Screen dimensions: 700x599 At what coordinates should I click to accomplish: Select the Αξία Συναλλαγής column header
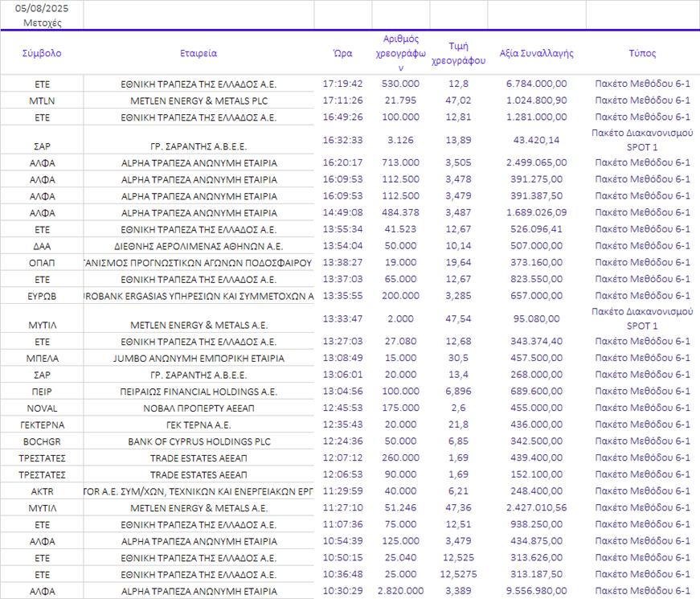(536, 53)
